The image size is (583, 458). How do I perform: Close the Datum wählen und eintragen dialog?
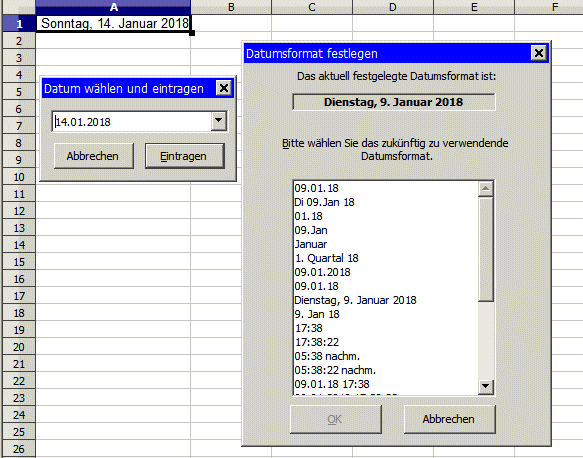point(223,88)
